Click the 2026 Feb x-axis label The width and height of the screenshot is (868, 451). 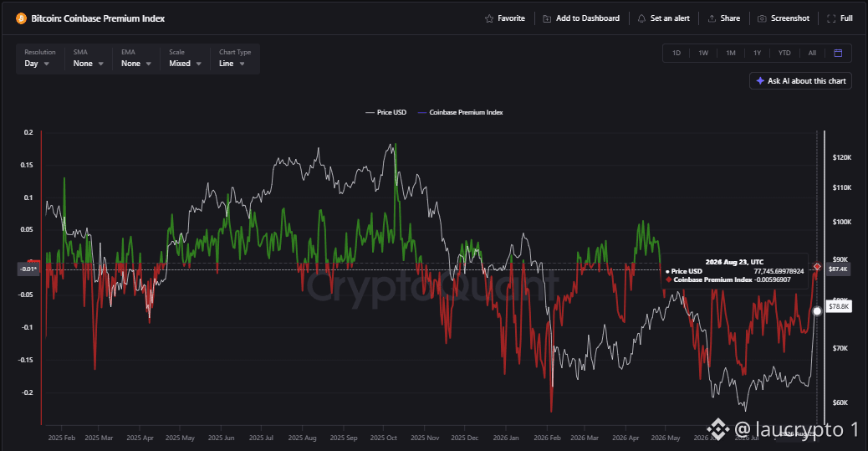click(x=547, y=438)
